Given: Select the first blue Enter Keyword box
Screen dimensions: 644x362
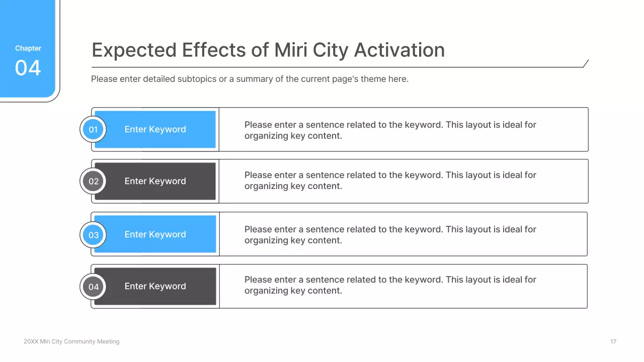Looking at the screenshot, I should [x=155, y=130].
